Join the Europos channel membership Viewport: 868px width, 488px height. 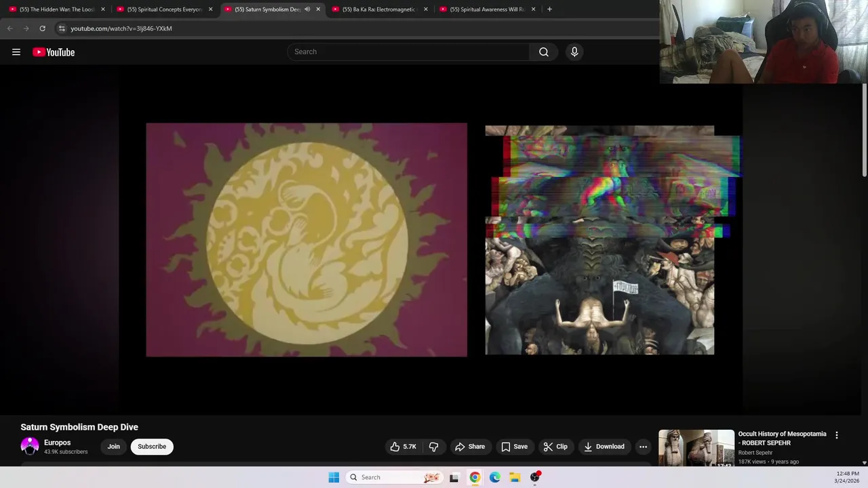[113, 447]
